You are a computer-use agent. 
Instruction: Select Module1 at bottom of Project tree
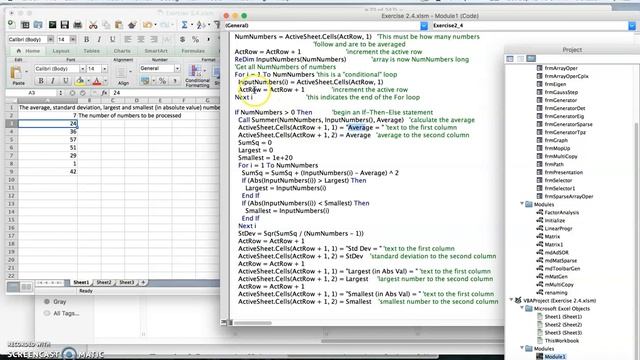point(555,356)
